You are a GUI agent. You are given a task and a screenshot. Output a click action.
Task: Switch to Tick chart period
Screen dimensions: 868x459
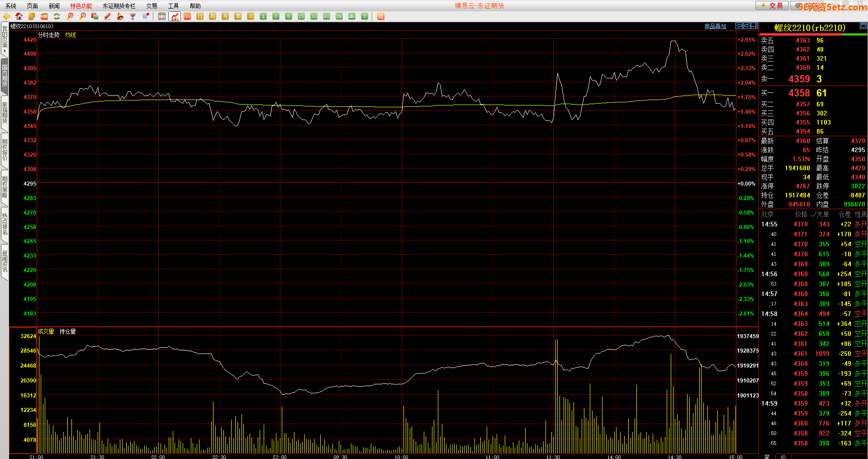187,16
